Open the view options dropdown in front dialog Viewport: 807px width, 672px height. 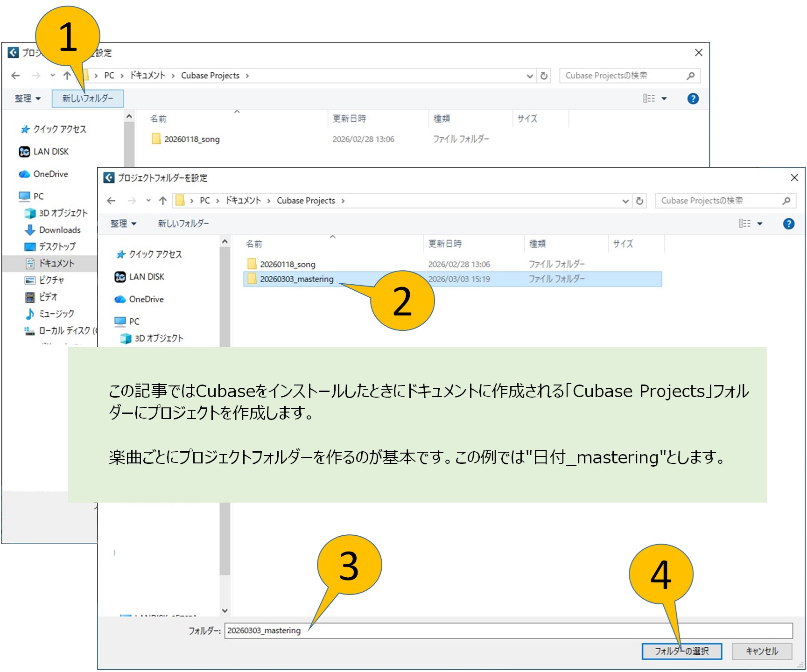tap(759, 224)
